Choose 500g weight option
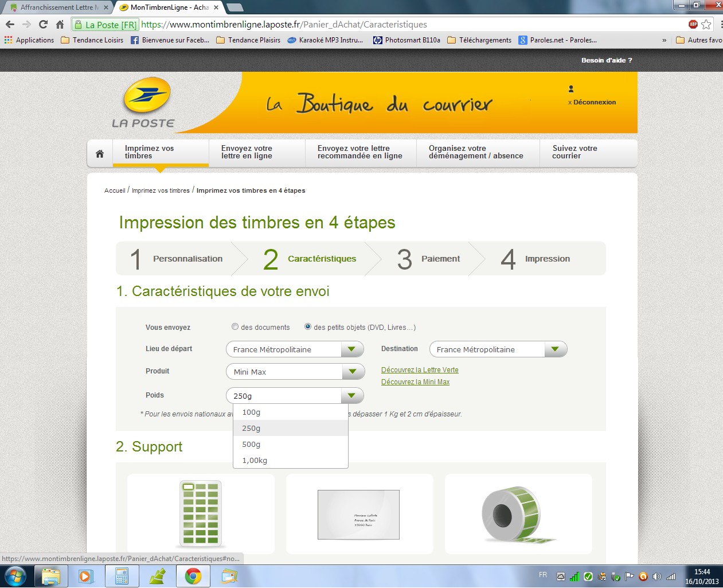 (291, 444)
